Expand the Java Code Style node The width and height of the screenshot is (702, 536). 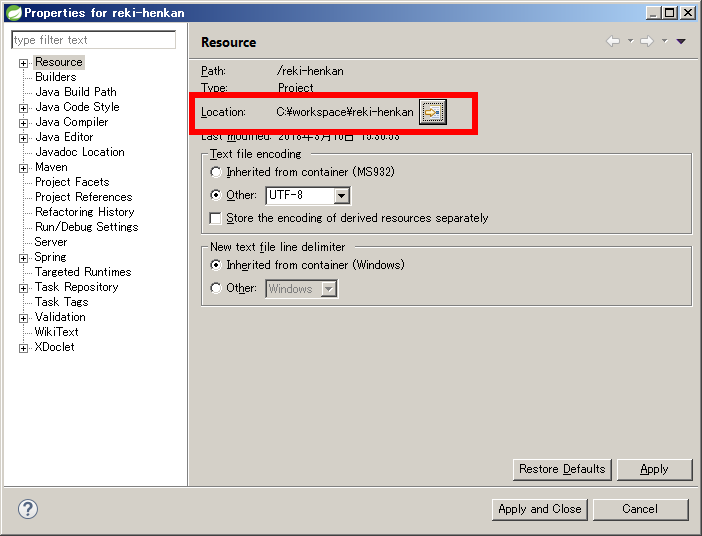pyautogui.click(x=23, y=108)
